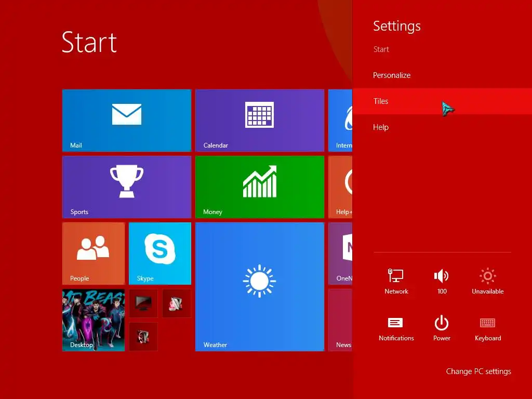532x399 pixels.
Task: Open the Calendar tile
Action: coord(260,121)
